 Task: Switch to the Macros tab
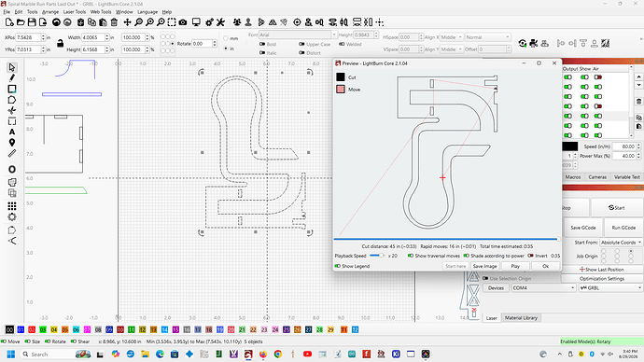click(572, 177)
